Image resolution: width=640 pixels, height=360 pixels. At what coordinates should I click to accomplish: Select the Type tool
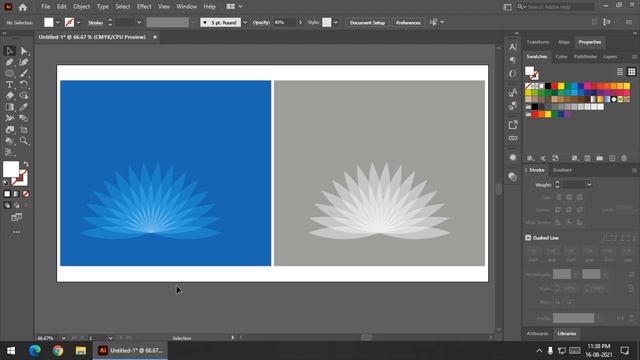tap(9, 84)
